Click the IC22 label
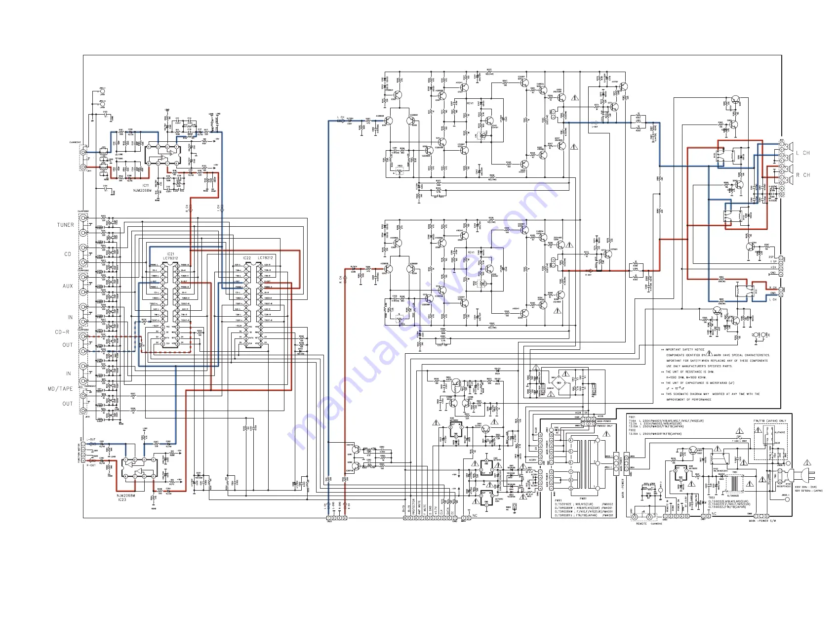Image resolution: width=840 pixels, height=624 pixels. (247, 258)
